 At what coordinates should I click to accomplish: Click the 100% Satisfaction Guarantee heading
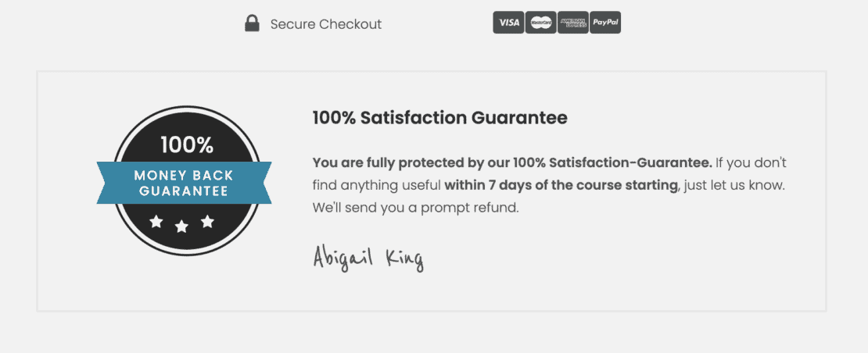pos(439,118)
